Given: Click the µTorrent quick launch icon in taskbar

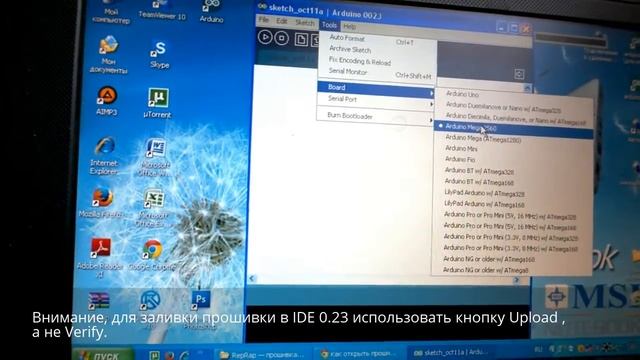Looking at the screenshot, I should pos(154,355).
